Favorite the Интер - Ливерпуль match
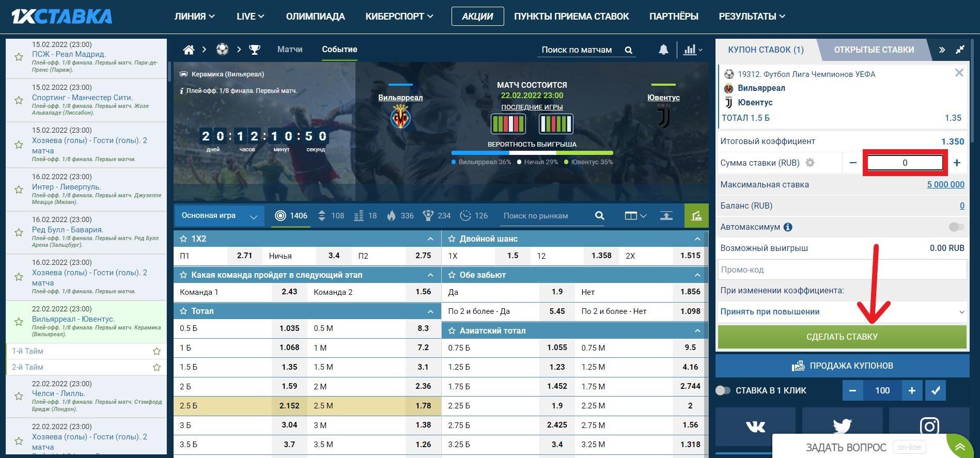 pyautogui.click(x=19, y=189)
